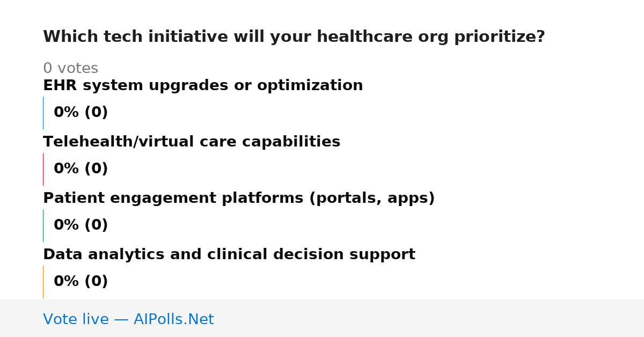Choose 'Patient engagement platforms (portals, apps)' option
This screenshot has height=337, width=644.
pyautogui.click(x=239, y=199)
